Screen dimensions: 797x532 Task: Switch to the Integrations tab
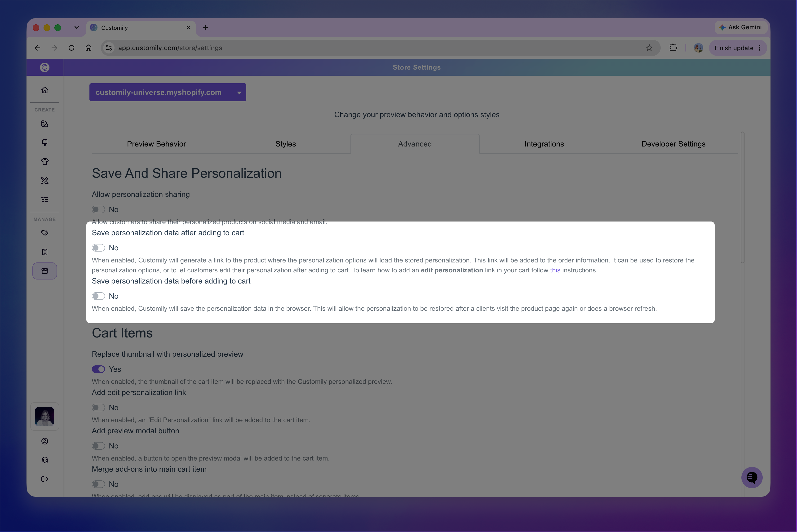click(544, 144)
